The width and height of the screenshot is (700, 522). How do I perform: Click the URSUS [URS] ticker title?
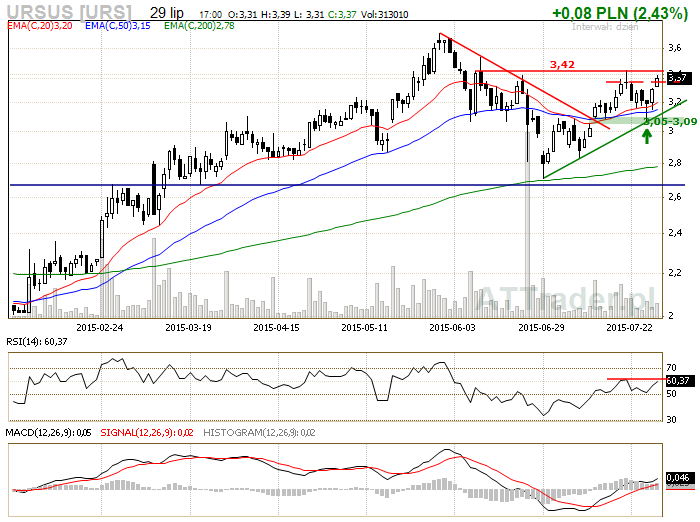[x=70, y=12]
